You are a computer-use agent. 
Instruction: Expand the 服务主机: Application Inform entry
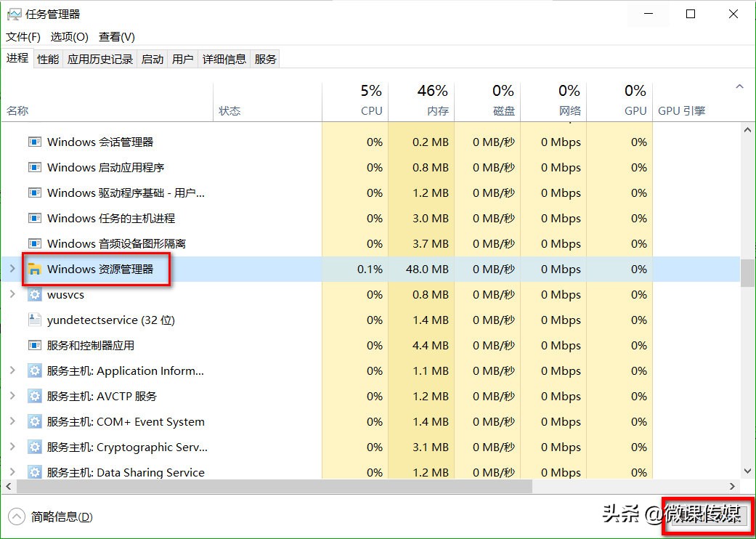click(x=13, y=370)
